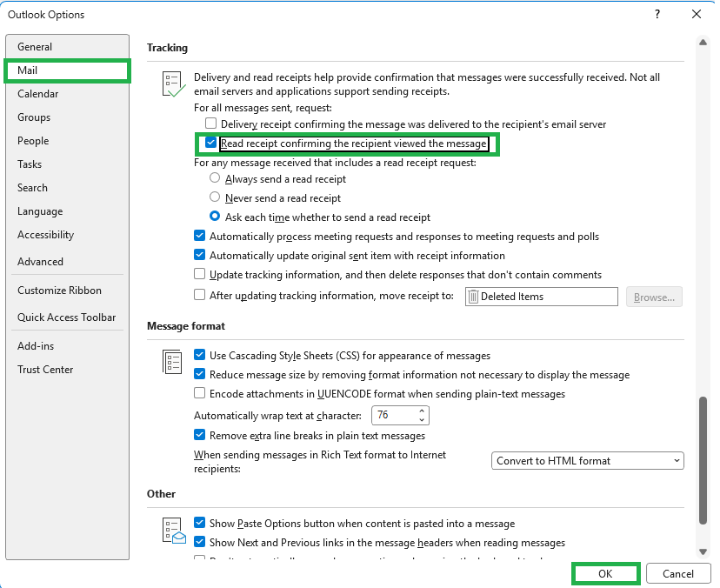Select Never send a read receipt
The height and width of the screenshot is (588, 720).
point(215,197)
